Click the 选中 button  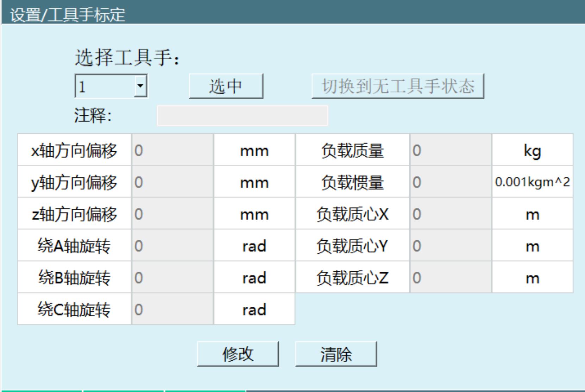point(226,86)
